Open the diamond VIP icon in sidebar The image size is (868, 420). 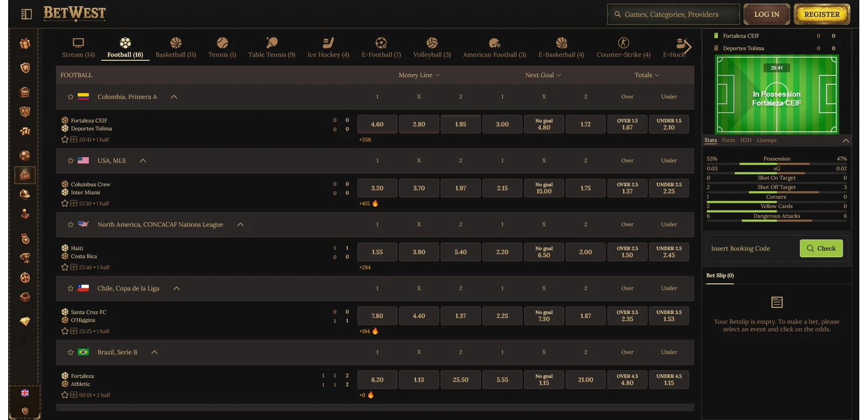[x=25, y=321]
